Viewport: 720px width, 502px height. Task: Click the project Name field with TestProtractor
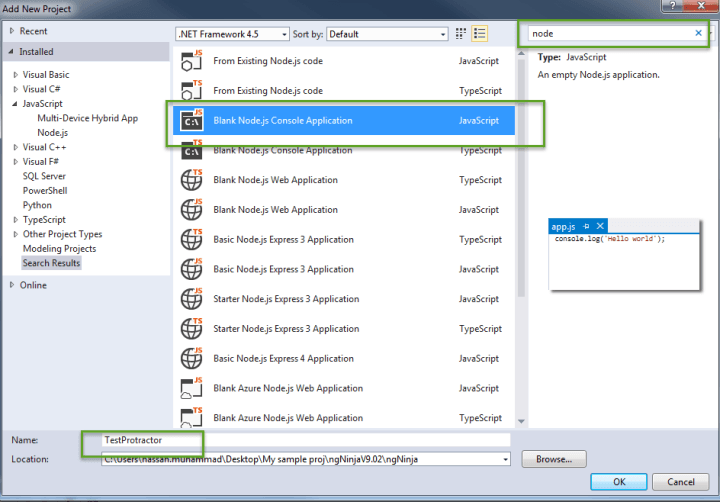coord(305,440)
